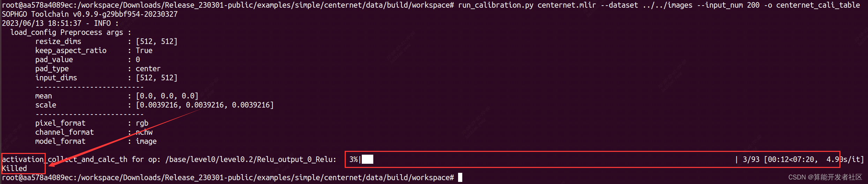Click the "centernet_cali_table" output argument
This screenshot has height=184, width=868.
[x=818, y=5]
